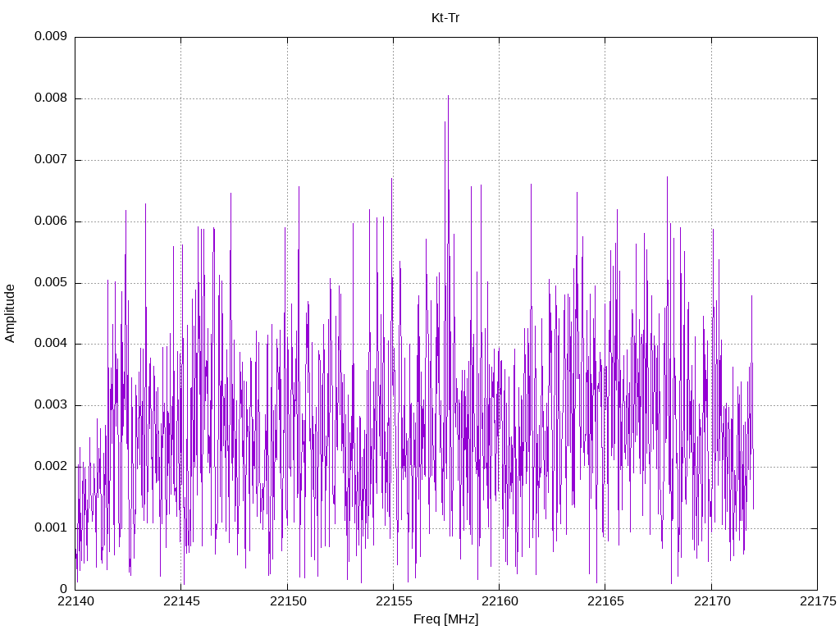Click the 0.009 y-axis tick label
This screenshot has height=630, width=840.
coord(51,36)
